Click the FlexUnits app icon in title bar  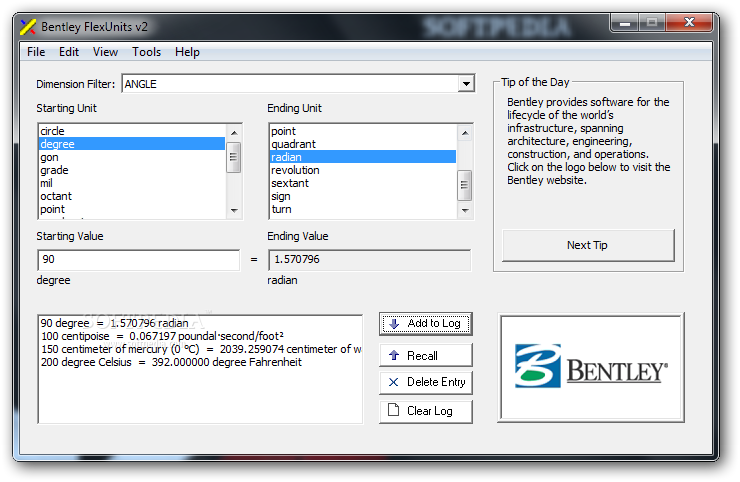click(x=28, y=27)
